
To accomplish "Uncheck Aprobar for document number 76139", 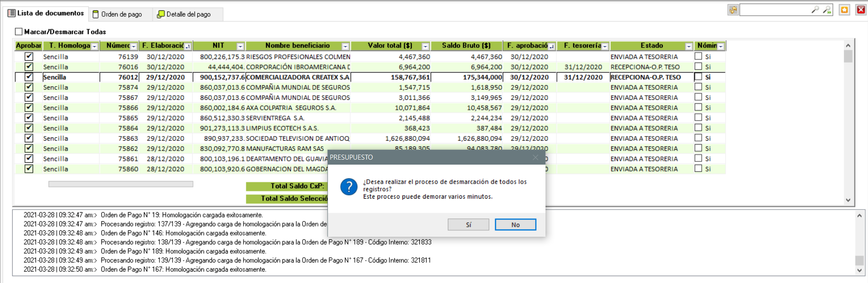I will coord(29,57).
